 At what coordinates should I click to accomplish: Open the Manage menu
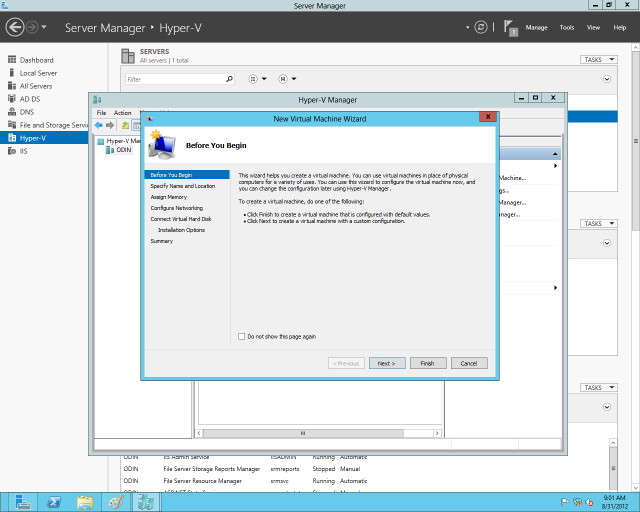coord(536,27)
